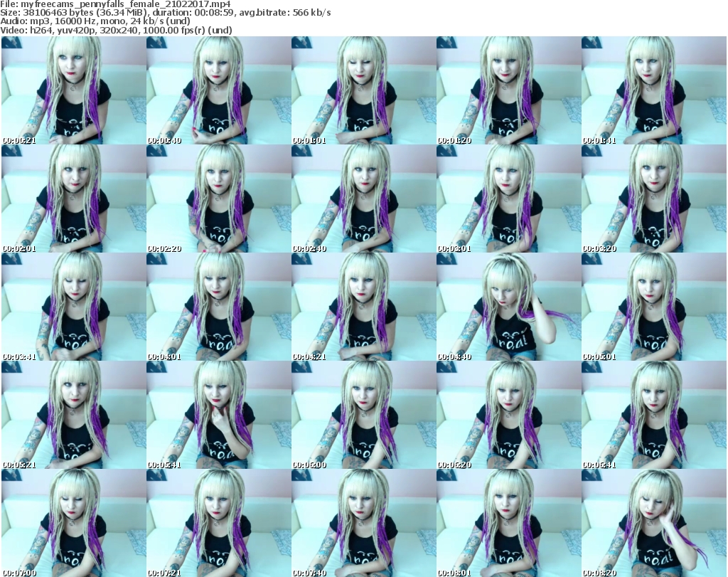Click the Video h264 yuv420p line
728x577 pixels.
click(x=116, y=30)
